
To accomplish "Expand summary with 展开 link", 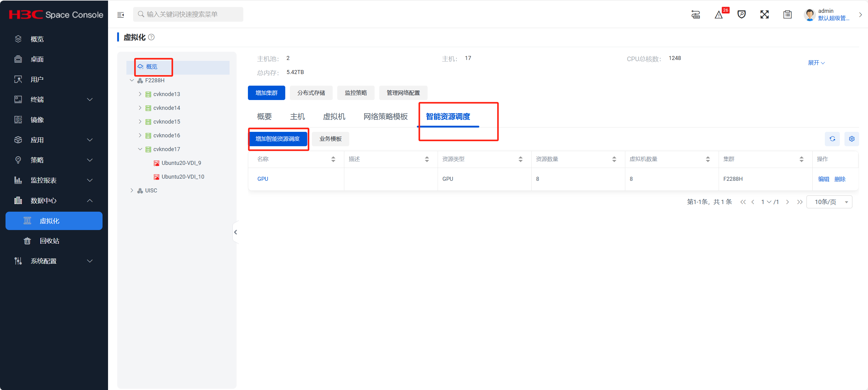I will [816, 63].
